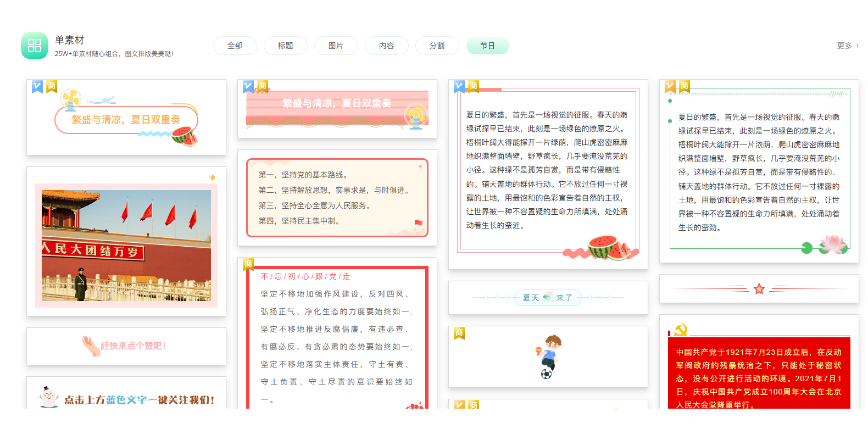868x440 pixels.
Task: Select the 图片 filter tab
Action: (x=336, y=46)
